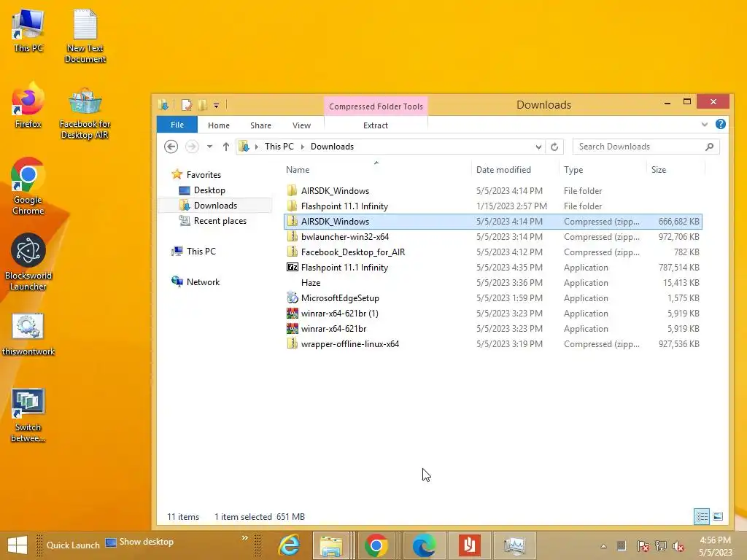Select the MicrosoftEdgeSetup application
747x560 pixels.
tap(493, 298)
